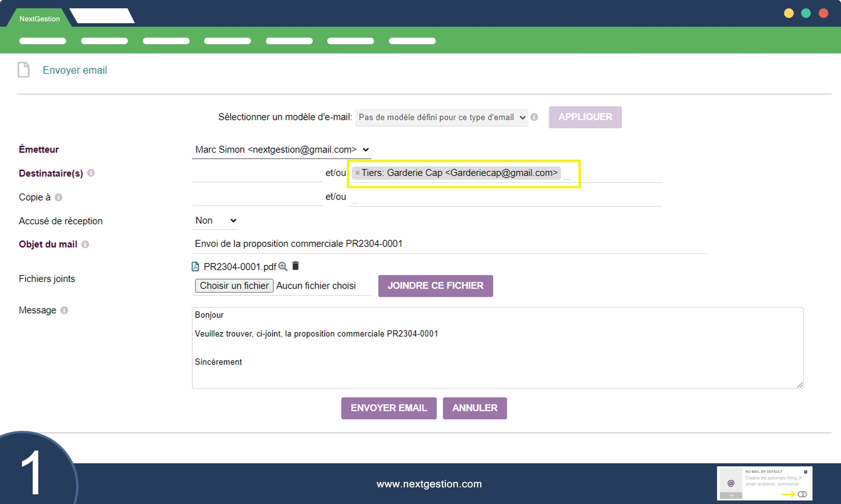Select the blank white tab beside NextGestion
The image size is (841, 504).
coord(102,16)
